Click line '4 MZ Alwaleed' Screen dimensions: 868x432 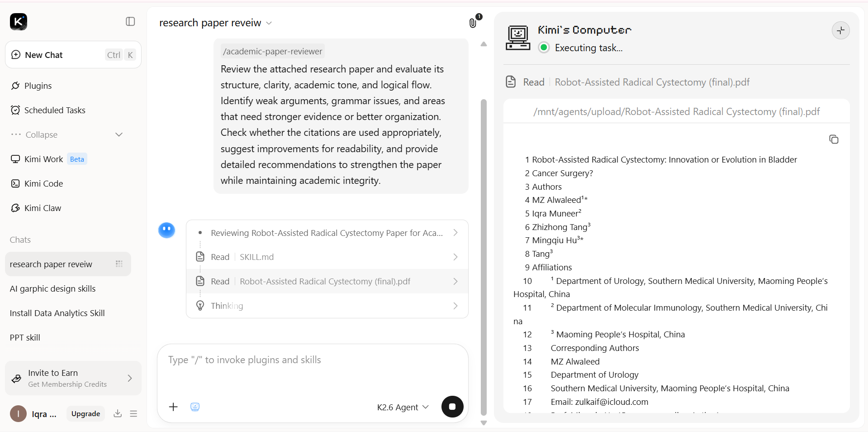[x=556, y=200]
